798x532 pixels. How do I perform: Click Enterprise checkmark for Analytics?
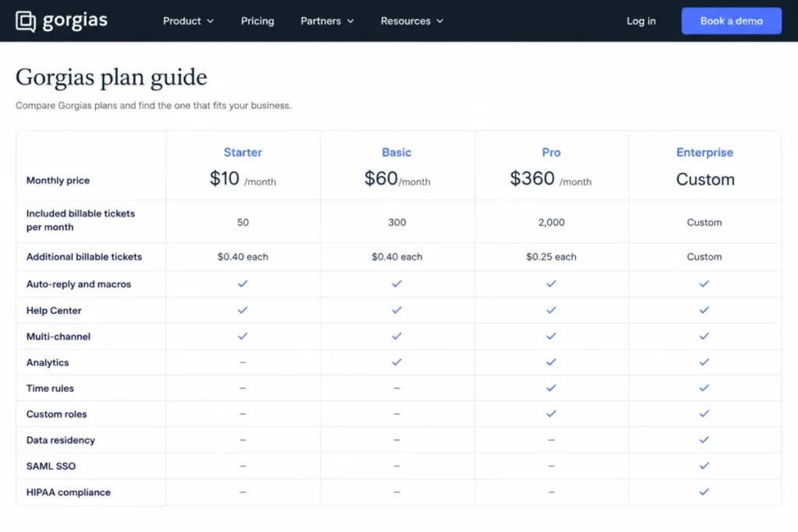pyautogui.click(x=704, y=362)
